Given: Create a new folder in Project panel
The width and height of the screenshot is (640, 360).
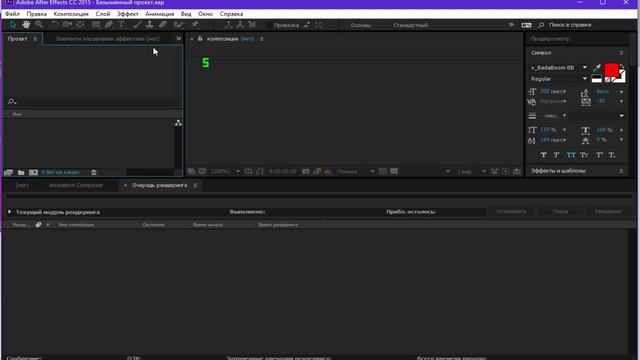Looking at the screenshot, I should pos(21,173).
